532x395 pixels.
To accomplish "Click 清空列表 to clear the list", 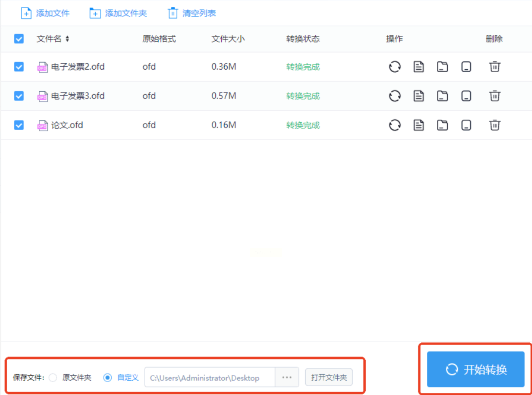I will pyautogui.click(x=192, y=13).
